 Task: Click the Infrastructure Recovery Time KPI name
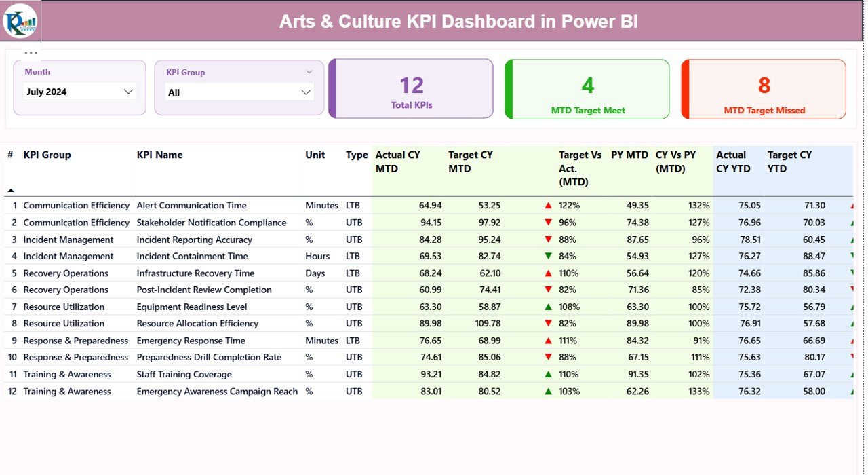[x=195, y=273]
